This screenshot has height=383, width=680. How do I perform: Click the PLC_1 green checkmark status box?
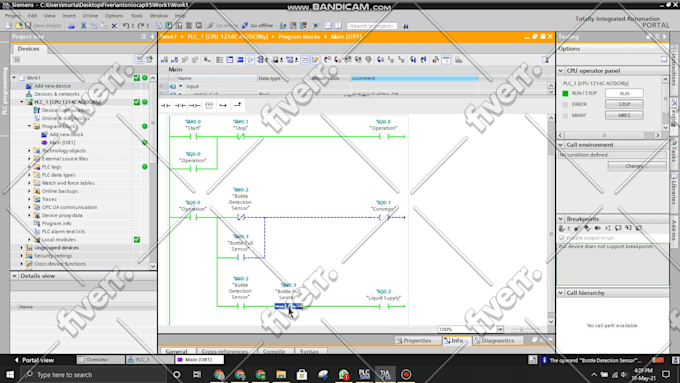click(137, 102)
